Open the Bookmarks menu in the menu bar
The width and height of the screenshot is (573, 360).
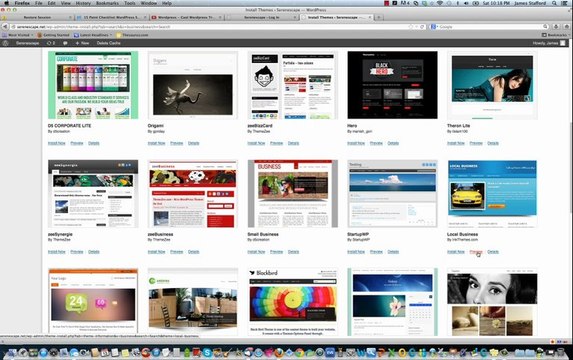(x=107, y=3)
